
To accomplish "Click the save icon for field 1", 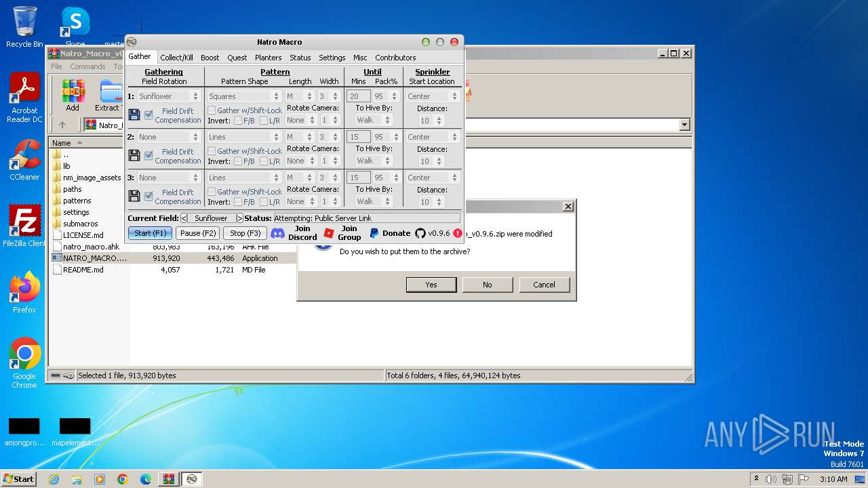I will [134, 115].
